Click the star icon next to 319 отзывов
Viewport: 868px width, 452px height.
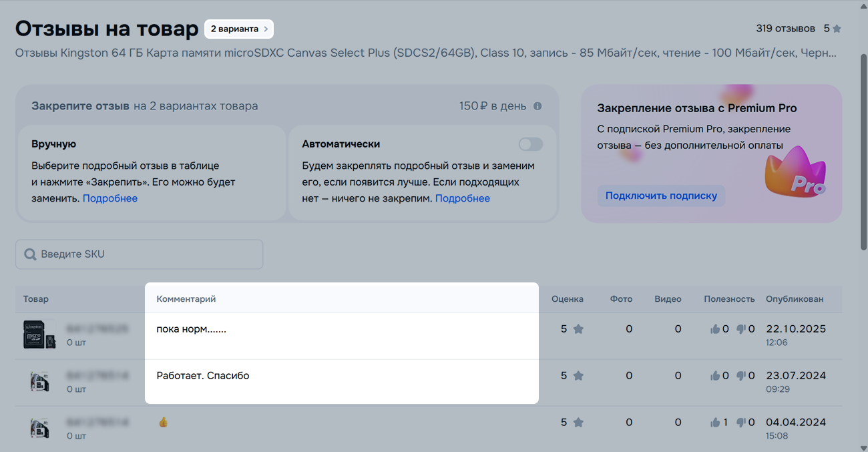[x=837, y=29]
